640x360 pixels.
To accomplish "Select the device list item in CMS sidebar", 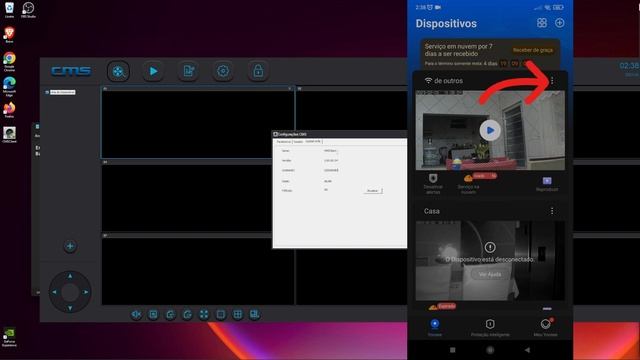I will (x=62, y=92).
